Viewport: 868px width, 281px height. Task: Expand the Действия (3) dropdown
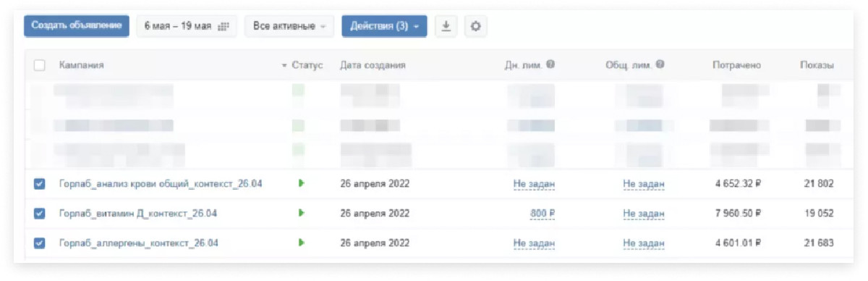(384, 26)
